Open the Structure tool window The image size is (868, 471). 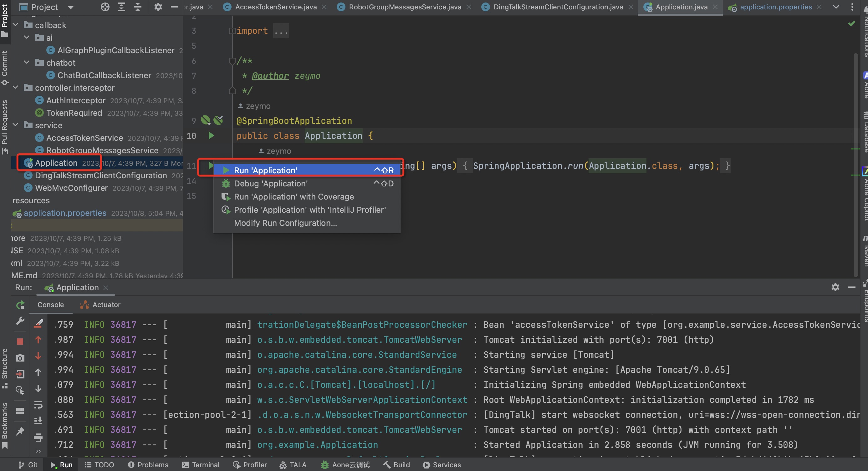coord(5,369)
